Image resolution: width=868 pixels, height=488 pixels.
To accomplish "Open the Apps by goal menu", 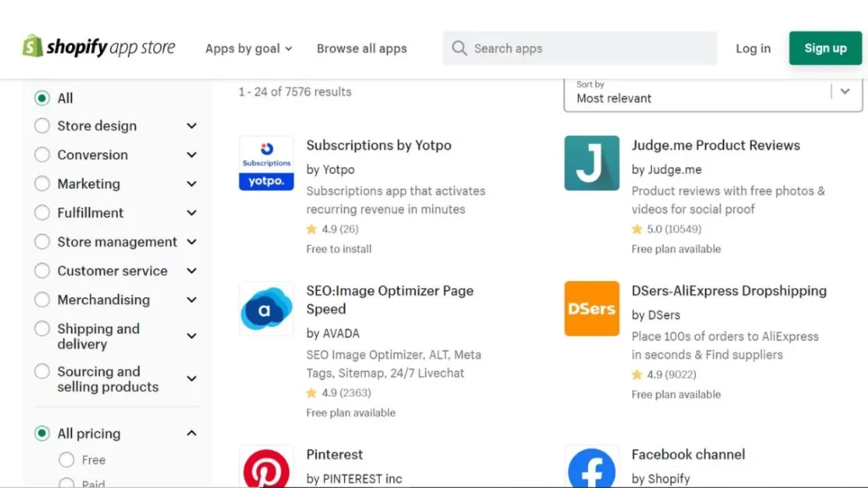I will click(248, 48).
